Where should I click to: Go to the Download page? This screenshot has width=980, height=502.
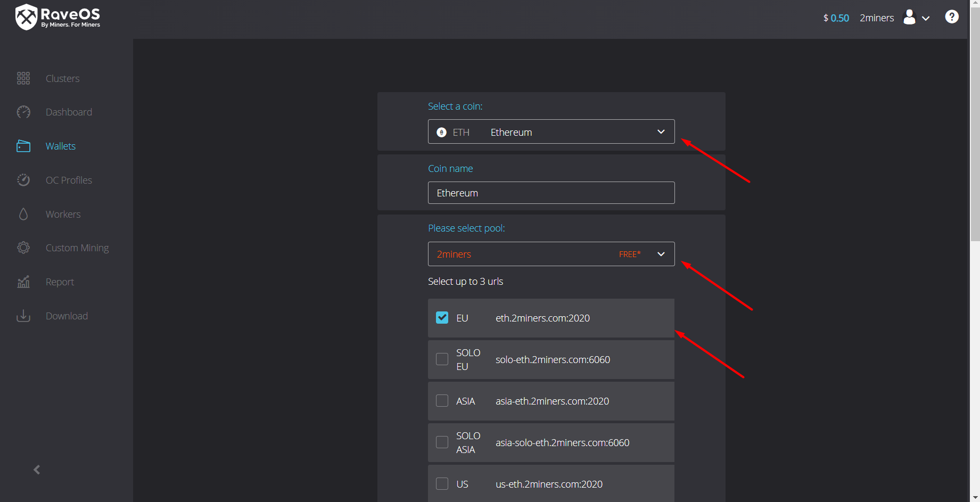tap(67, 316)
